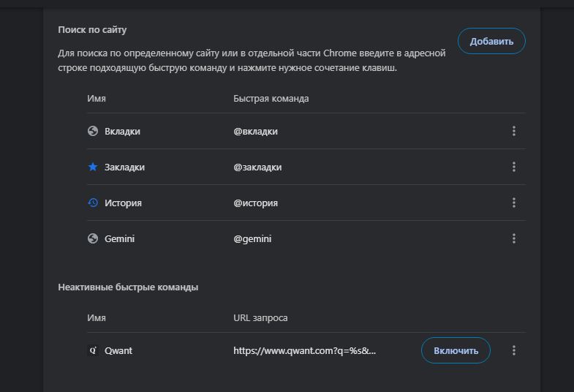Click the @история shortcut text
The height and width of the screenshot is (392, 574).
click(x=256, y=203)
